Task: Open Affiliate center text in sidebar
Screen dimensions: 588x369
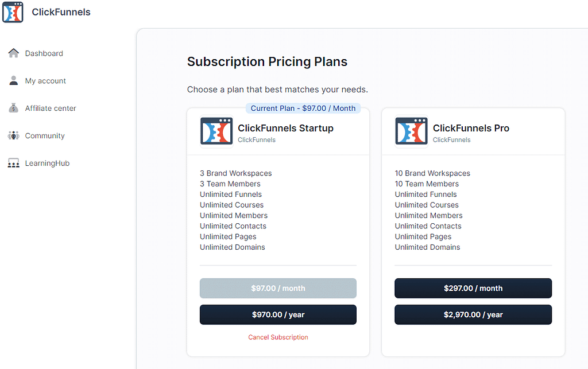Action: tap(51, 108)
